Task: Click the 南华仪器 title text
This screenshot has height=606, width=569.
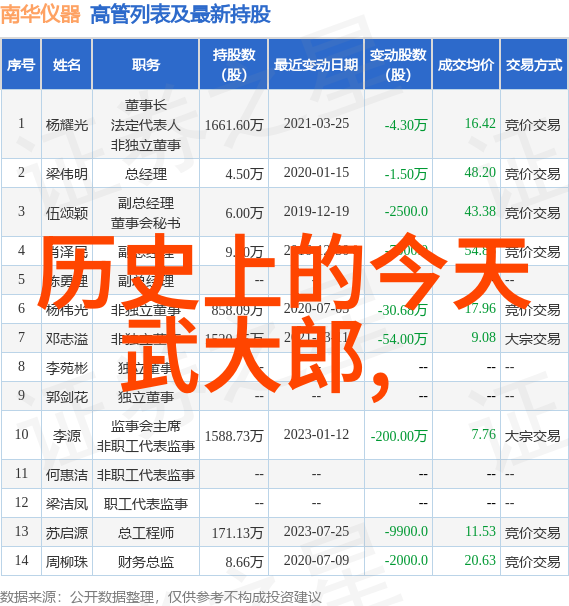Action: pos(40,15)
